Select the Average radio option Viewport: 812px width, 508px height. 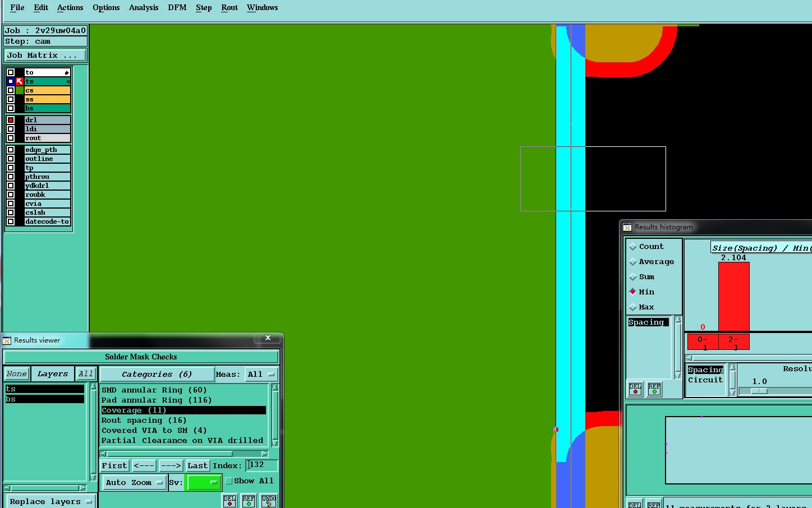click(x=633, y=262)
